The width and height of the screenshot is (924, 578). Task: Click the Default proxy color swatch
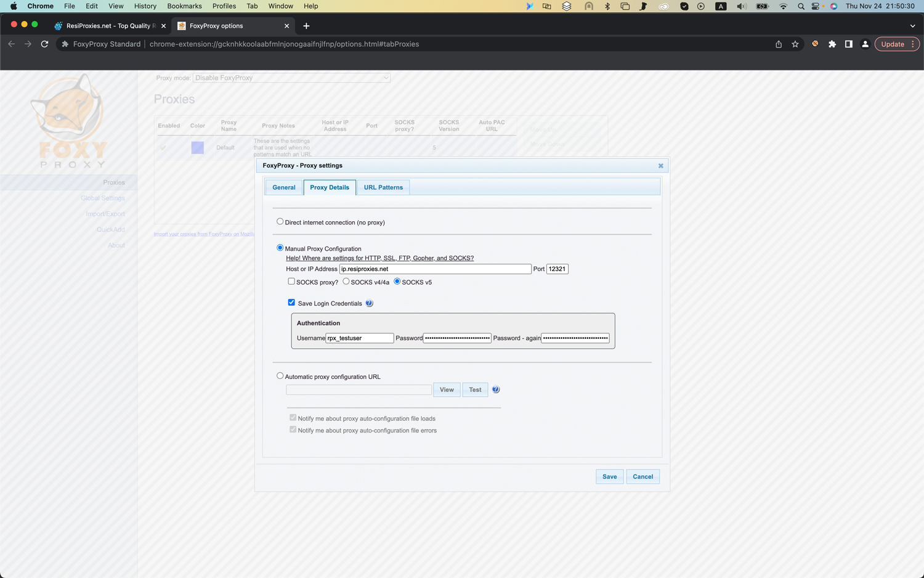click(197, 148)
